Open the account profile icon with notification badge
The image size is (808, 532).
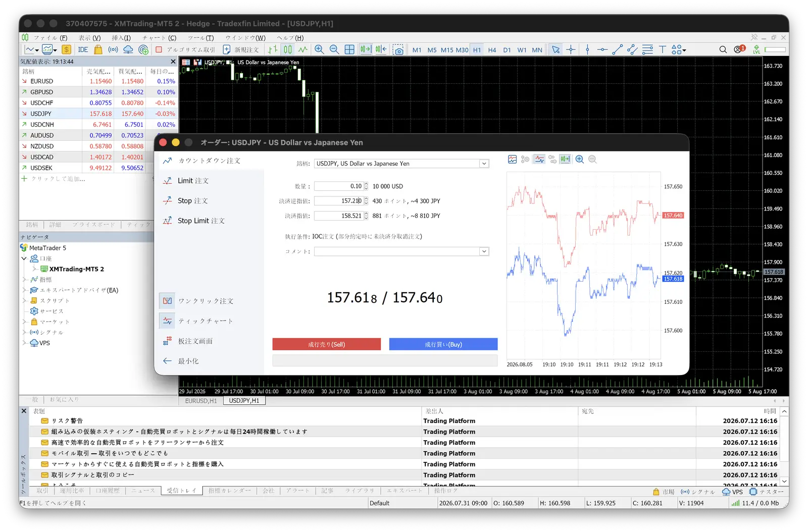point(739,49)
